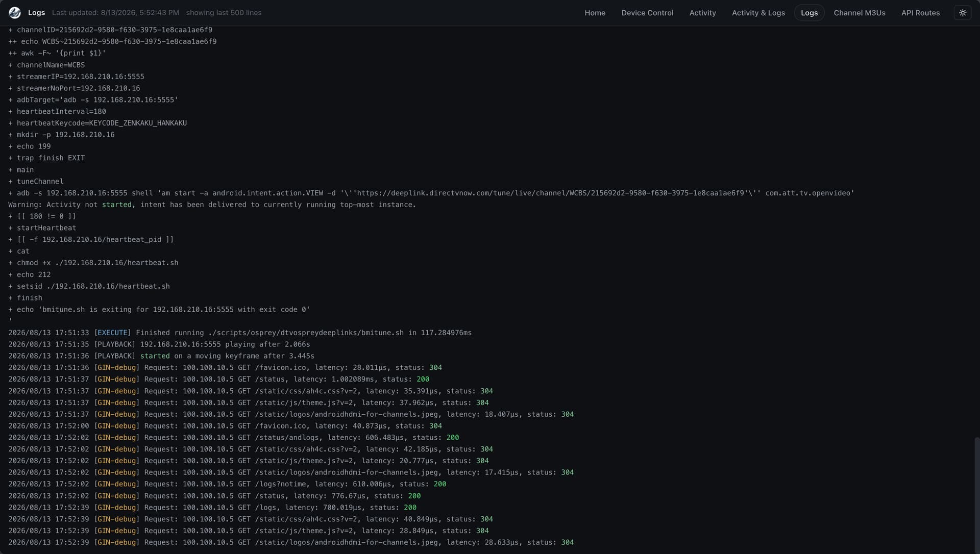Viewport: 980px width, 554px height.
Task: Open Channel M3Us page
Action: 859,13
